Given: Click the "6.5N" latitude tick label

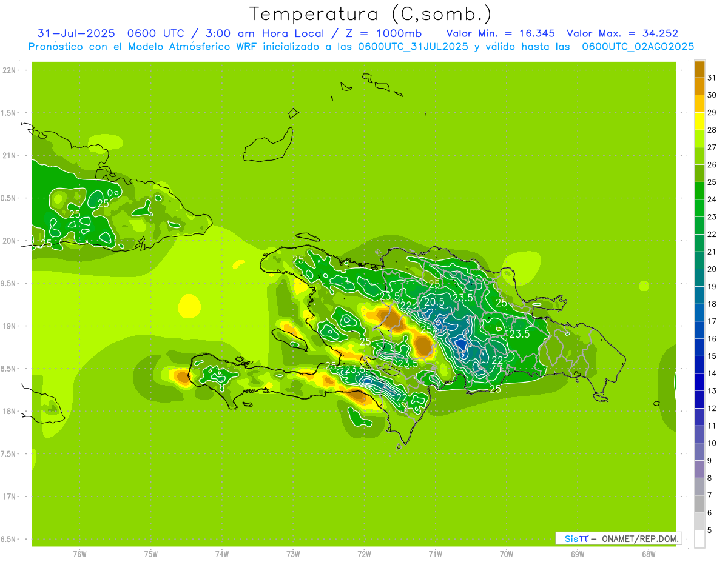Looking at the screenshot, I should [x=9, y=540].
